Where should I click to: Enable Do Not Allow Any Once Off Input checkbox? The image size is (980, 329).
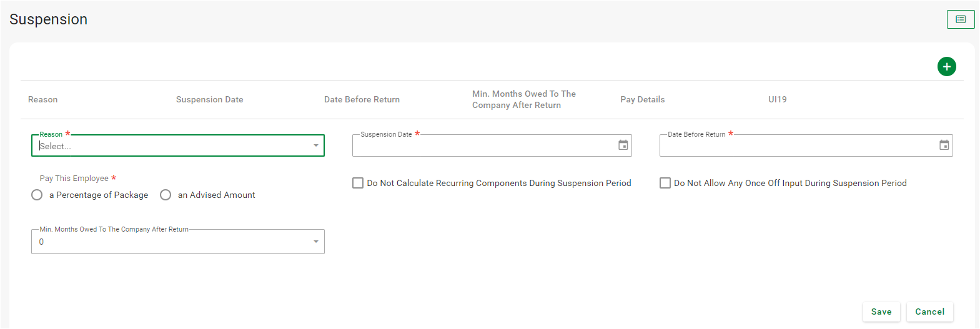pyautogui.click(x=665, y=183)
